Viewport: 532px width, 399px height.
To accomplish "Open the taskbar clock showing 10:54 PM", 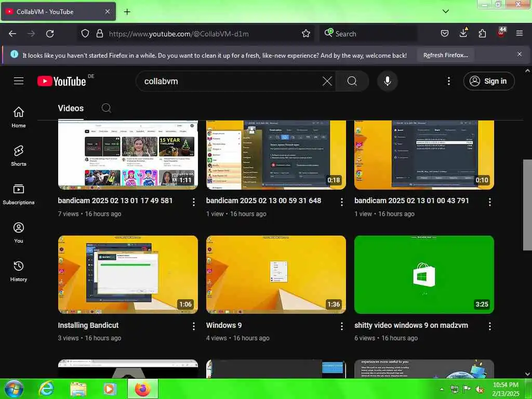I will pos(506,389).
